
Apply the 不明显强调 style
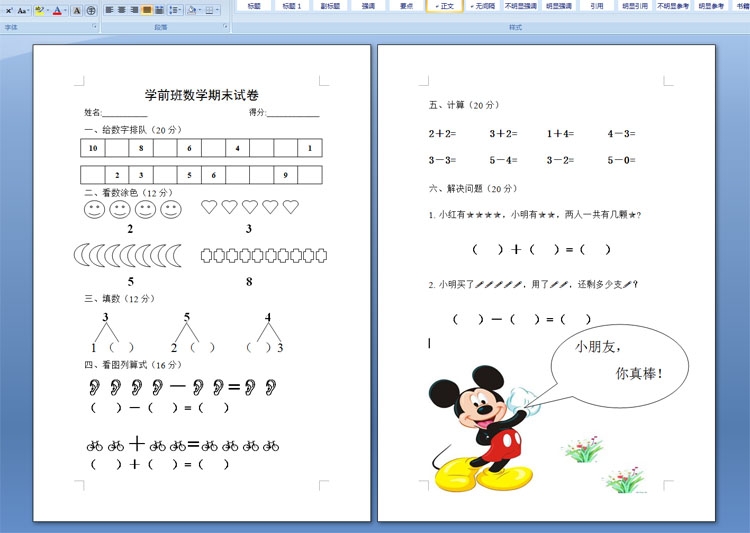tap(520, 6)
